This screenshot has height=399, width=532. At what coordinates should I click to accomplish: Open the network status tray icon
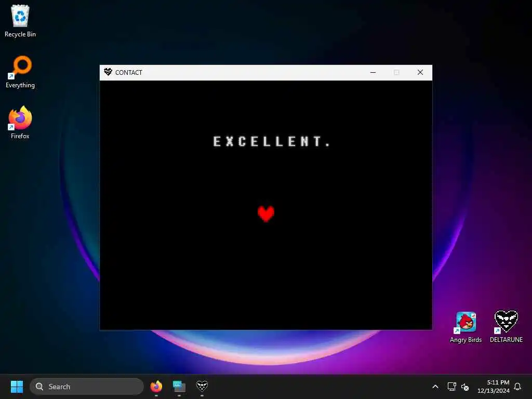[451, 387]
